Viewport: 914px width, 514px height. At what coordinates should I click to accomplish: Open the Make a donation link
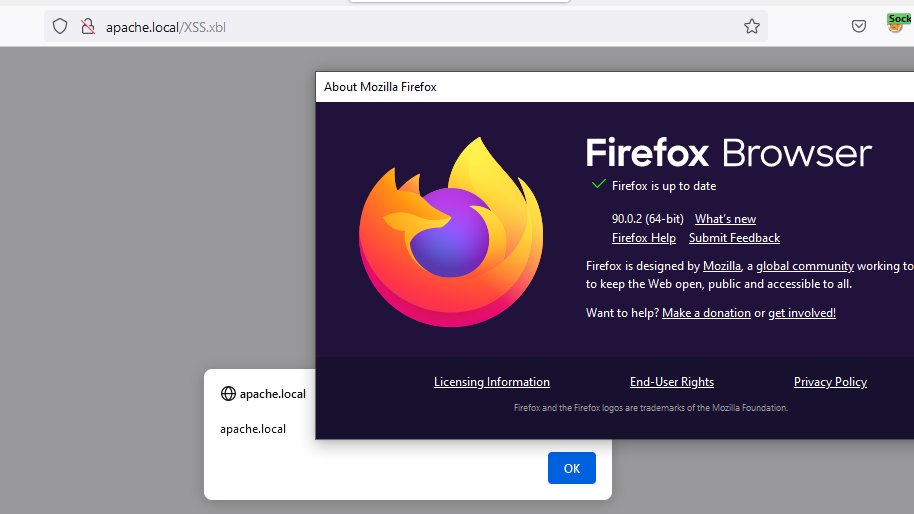706,313
